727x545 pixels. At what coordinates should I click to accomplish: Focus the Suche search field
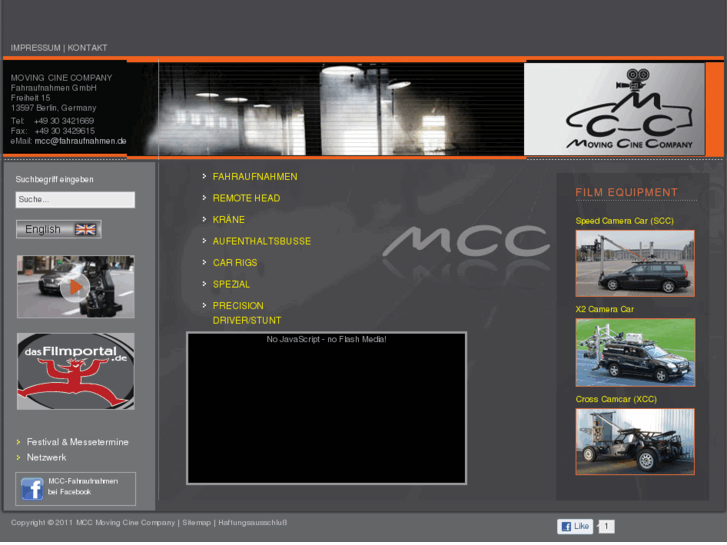[x=75, y=199]
